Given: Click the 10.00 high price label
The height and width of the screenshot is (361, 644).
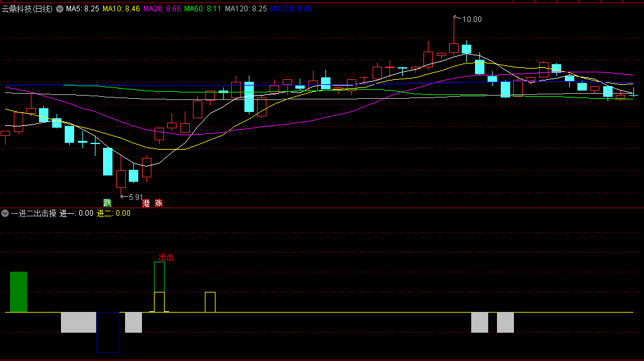Looking at the screenshot, I should click(x=472, y=19).
